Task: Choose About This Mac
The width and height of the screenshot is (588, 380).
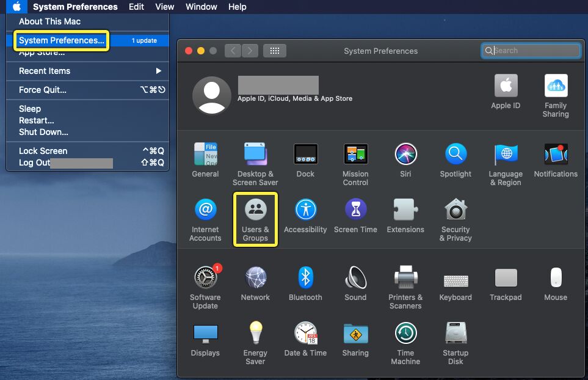Action: click(49, 21)
